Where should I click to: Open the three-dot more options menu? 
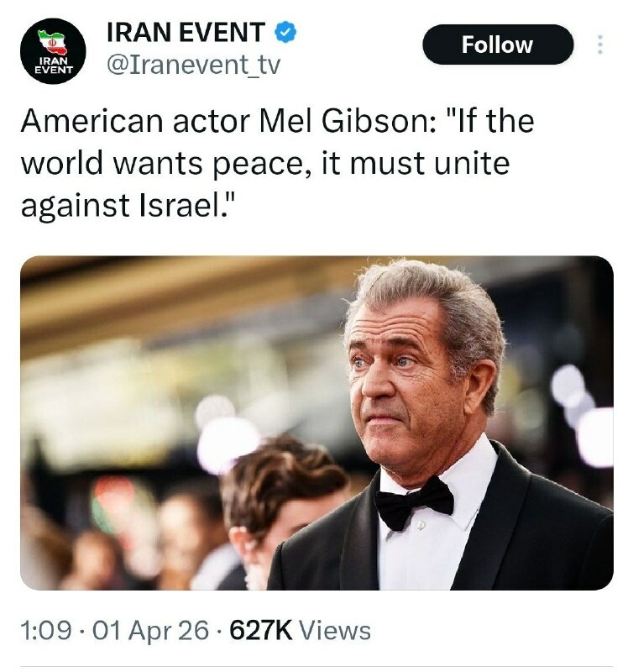point(599,45)
